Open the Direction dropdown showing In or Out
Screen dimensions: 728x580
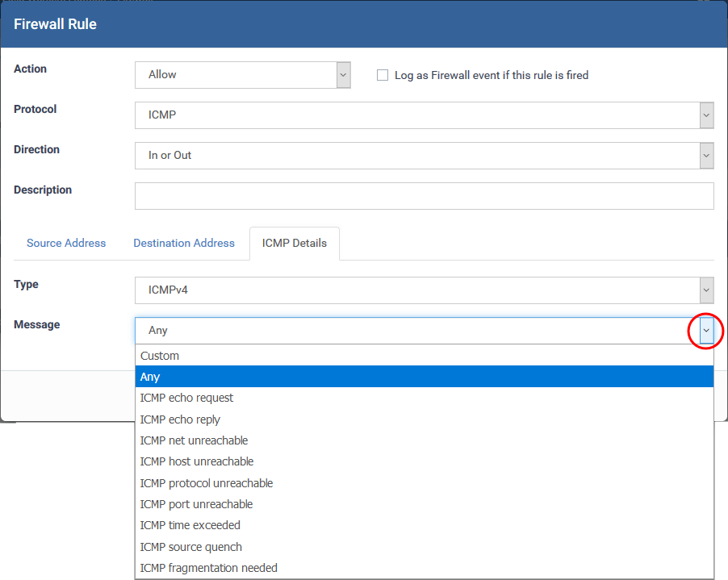tap(424, 156)
